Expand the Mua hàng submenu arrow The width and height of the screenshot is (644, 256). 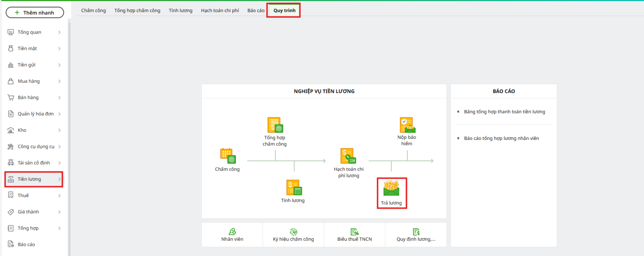pyautogui.click(x=59, y=81)
